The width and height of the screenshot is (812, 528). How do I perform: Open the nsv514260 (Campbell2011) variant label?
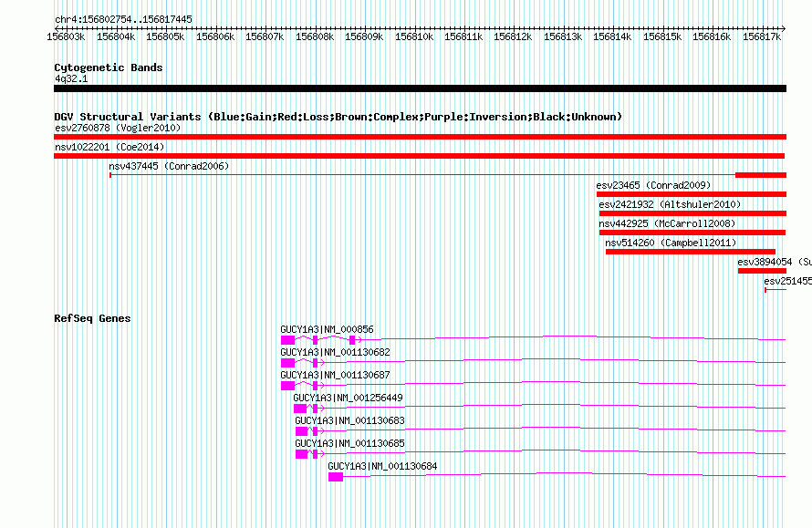tap(671, 243)
